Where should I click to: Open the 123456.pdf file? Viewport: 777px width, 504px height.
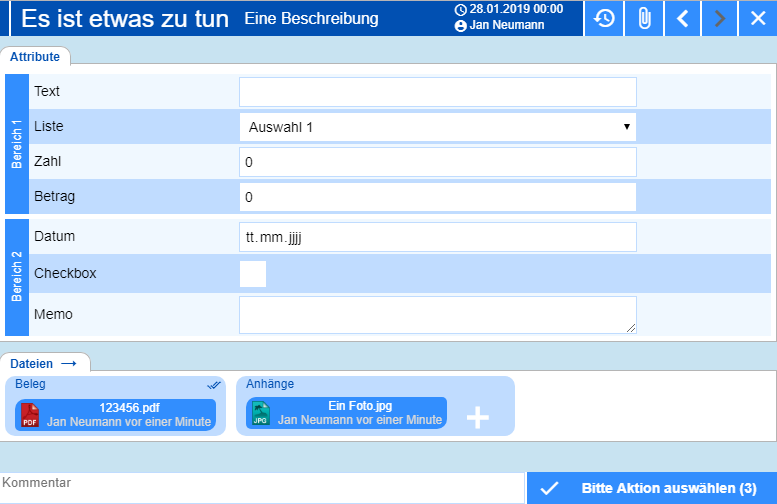coord(115,415)
